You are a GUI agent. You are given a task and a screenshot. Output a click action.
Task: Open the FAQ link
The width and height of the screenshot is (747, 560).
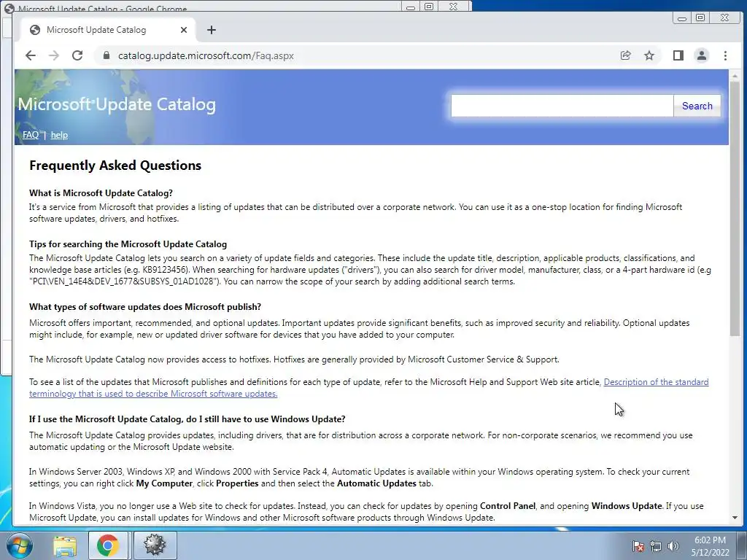[31, 135]
